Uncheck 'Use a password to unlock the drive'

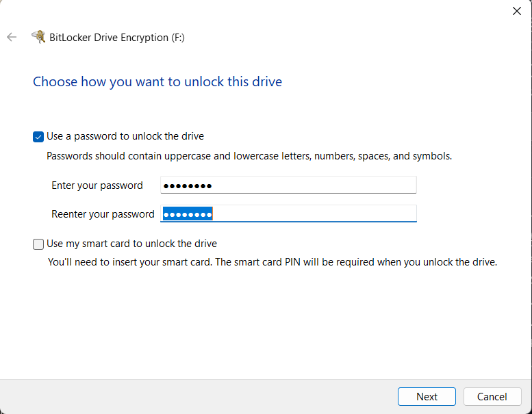(38, 137)
